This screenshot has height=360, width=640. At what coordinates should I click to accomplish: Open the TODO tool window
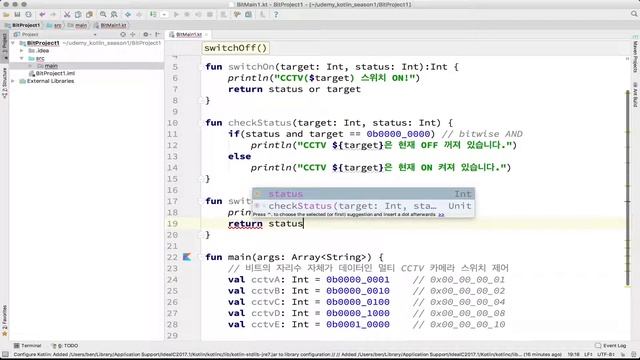(64, 346)
